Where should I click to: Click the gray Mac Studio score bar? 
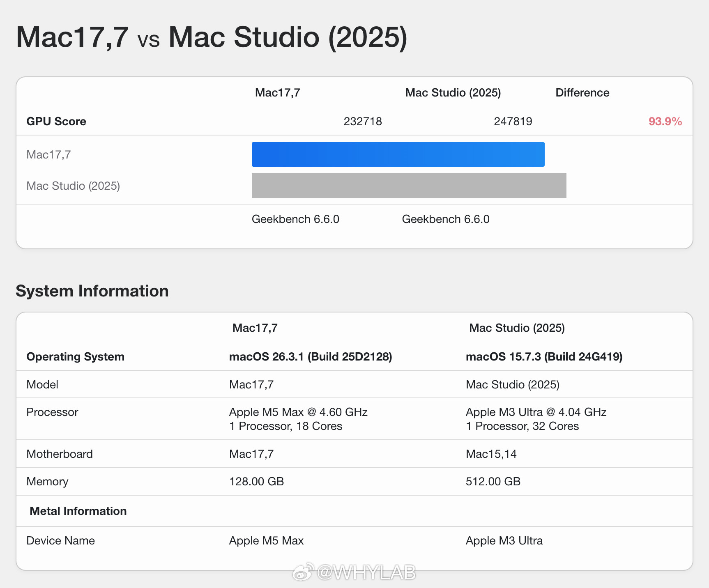409,186
